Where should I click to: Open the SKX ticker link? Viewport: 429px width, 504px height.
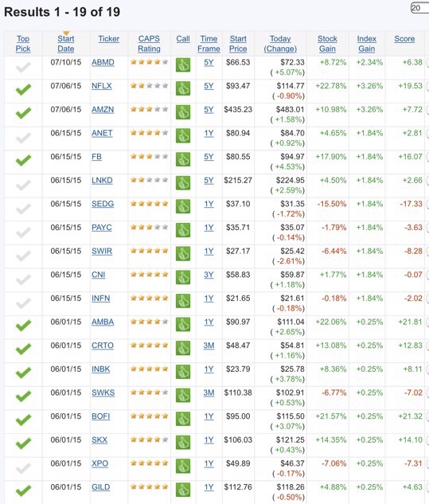pos(99,440)
